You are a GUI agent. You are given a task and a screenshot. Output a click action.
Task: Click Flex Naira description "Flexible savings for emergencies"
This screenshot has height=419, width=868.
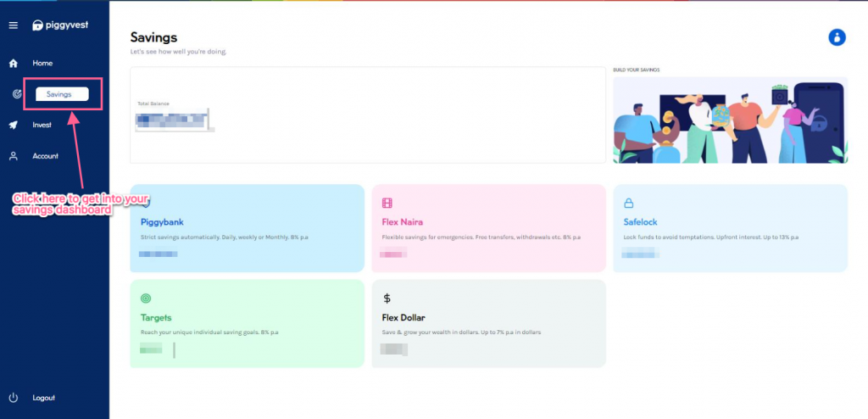[481, 237]
